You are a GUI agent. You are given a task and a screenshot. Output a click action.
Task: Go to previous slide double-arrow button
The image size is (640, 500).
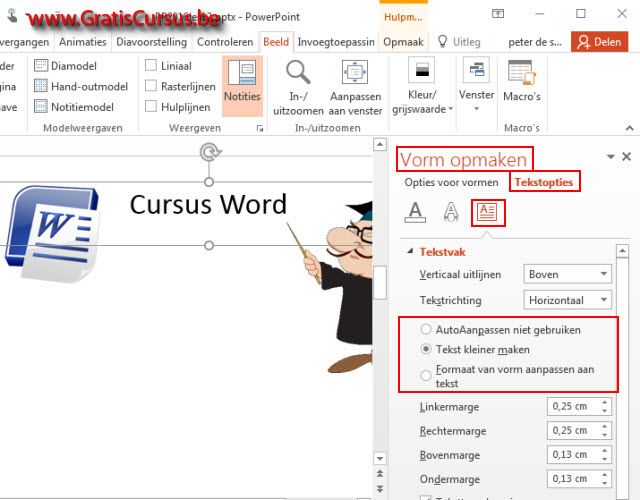380,473
